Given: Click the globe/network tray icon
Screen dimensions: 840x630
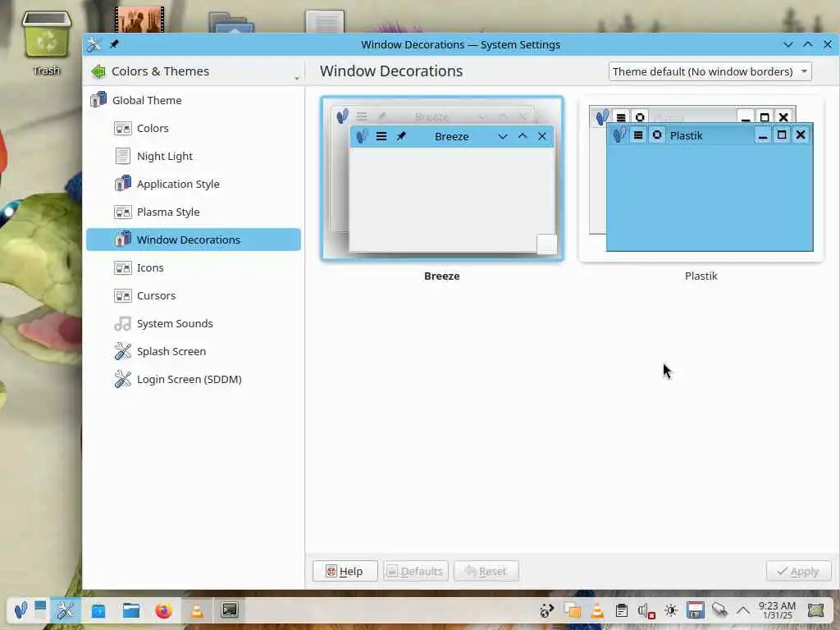Looking at the screenshot, I should (x=547, y=610).
